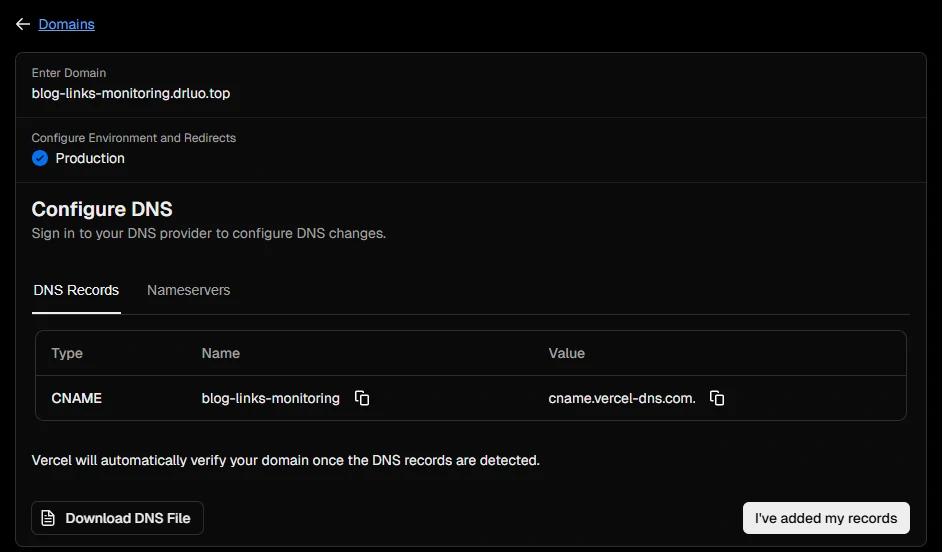
Task: Click the Production environment label
Action: pos(90,158)
